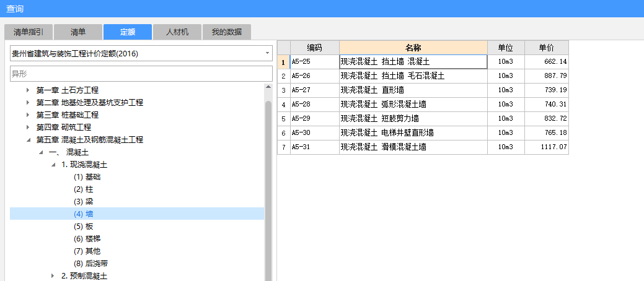
Task: Select the (8) 后浇带 tree item
Action: 90,264
